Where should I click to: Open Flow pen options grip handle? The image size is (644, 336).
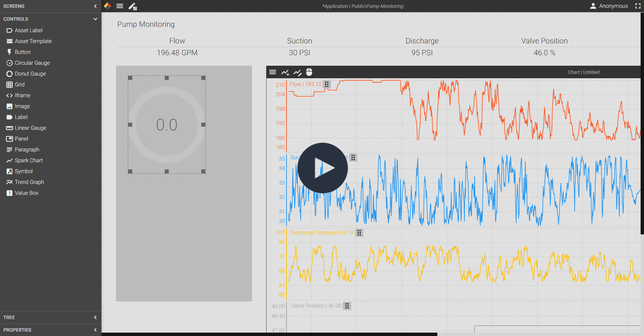tap(327, 84)
